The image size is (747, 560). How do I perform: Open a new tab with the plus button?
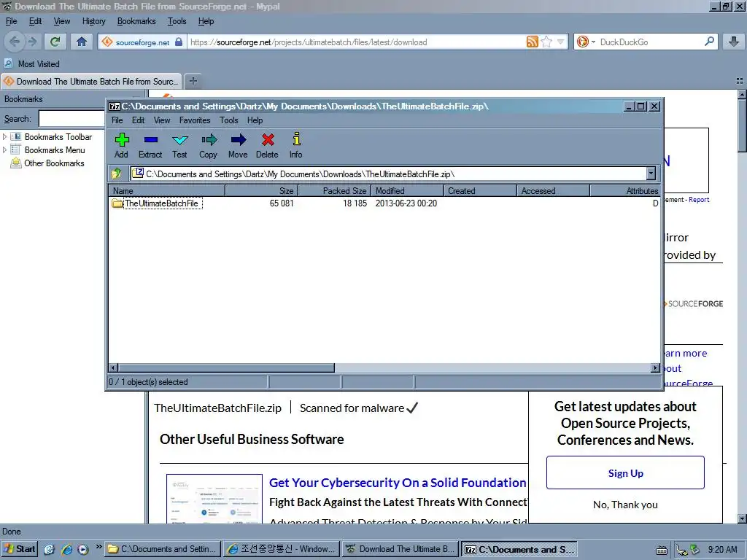pos(193,81)
